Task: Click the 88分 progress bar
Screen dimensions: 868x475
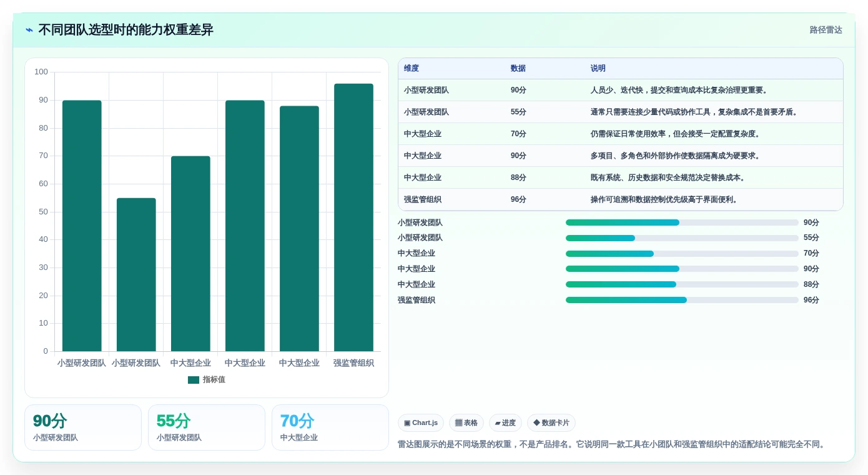Action: tap(682, 284)
